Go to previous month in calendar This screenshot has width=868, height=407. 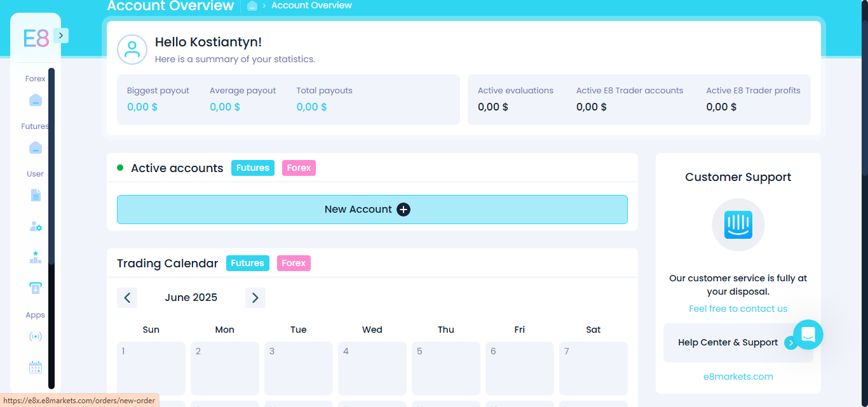click(127, 298)
